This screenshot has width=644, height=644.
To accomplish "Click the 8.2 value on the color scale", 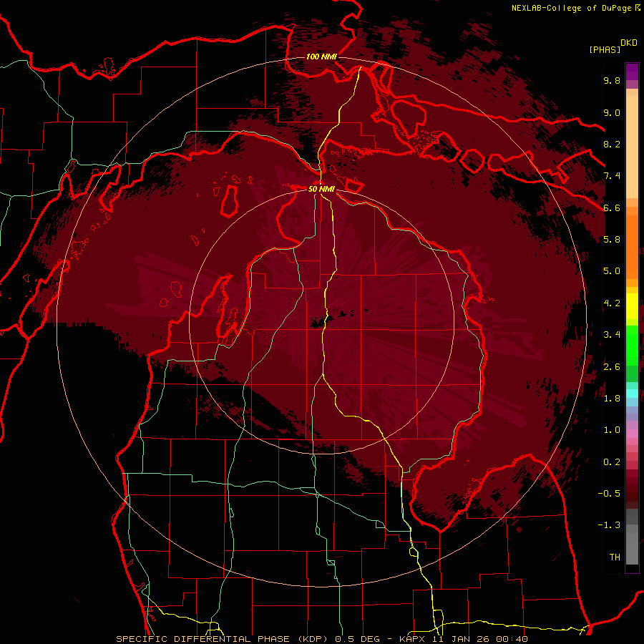I will click(x=612, y=144).
